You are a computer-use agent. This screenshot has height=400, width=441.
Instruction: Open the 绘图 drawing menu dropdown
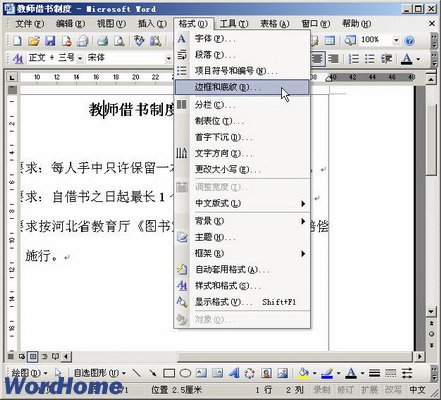point(29,373)
